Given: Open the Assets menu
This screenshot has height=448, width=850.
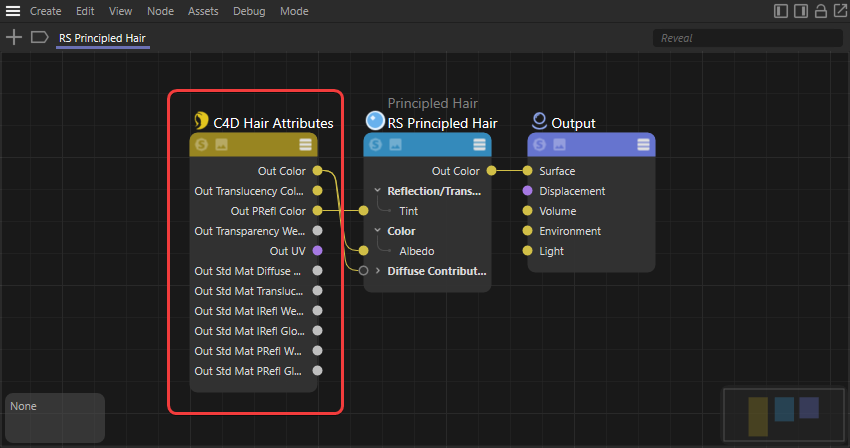Looking at the screenshot, I should (x=203, y=12).
